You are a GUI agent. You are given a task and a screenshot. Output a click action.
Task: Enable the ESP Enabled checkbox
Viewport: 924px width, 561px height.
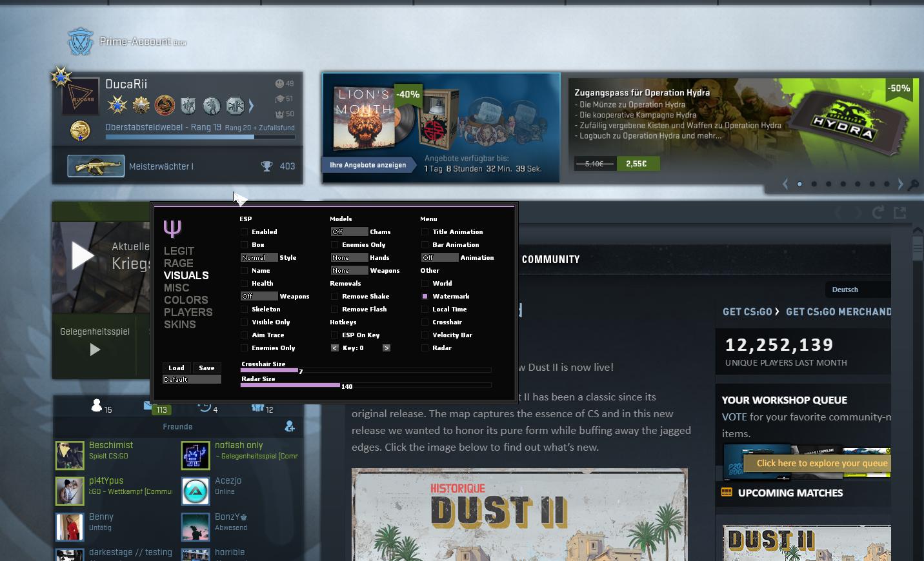tap(244, 231)
